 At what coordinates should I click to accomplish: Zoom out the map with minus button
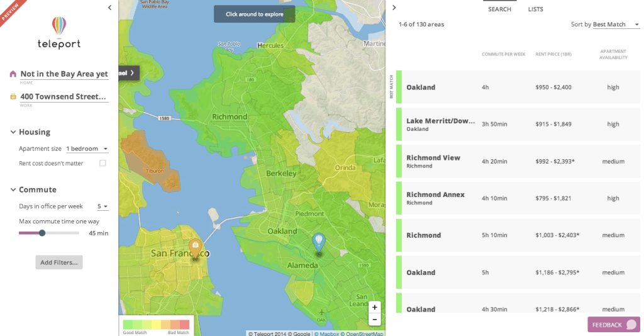[x=375, y=319]
